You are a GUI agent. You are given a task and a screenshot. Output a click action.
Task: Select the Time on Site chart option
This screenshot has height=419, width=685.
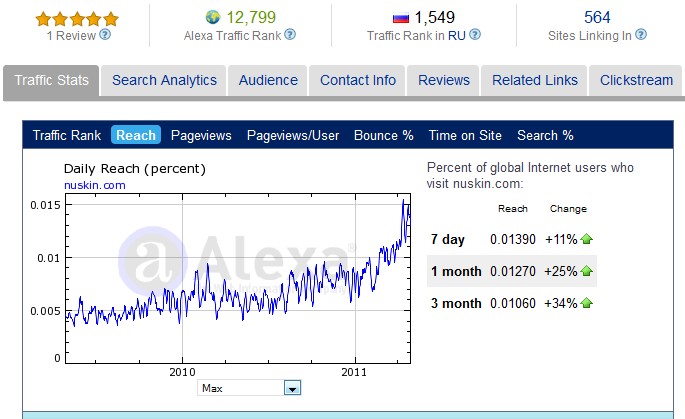point(465,135)
